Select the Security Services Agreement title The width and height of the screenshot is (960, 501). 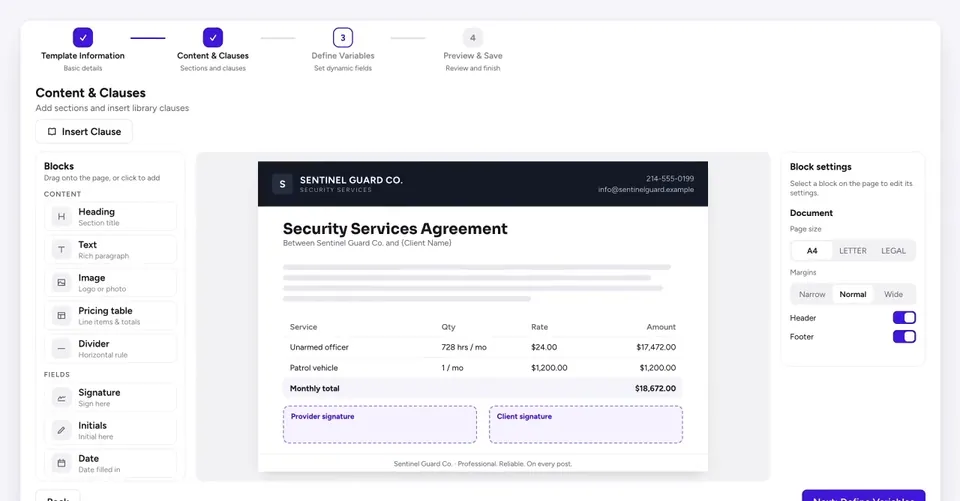tap(395, 228)
